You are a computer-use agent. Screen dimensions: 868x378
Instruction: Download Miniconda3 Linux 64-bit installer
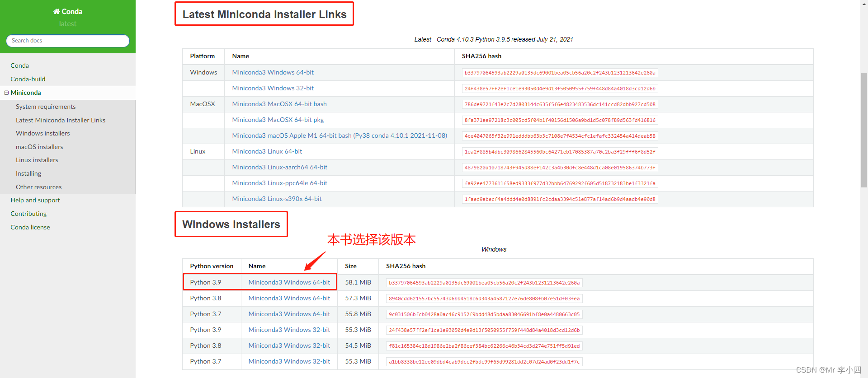tap(267, 151)
